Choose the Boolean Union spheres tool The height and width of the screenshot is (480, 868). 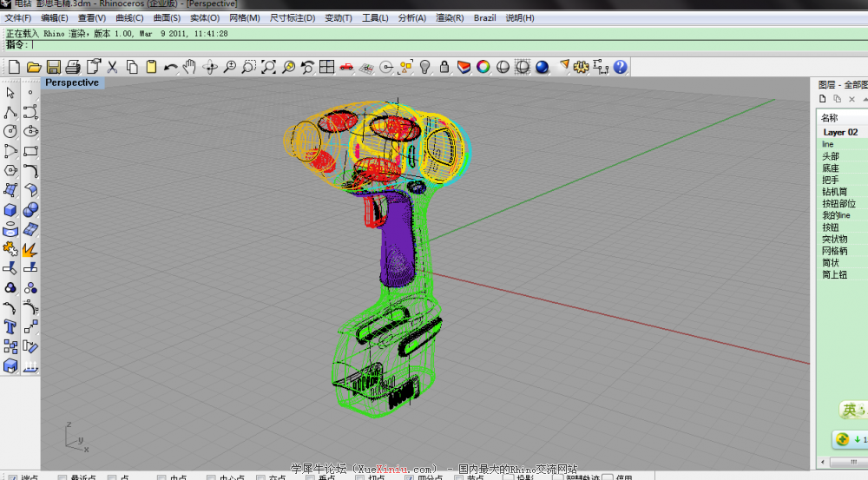(x=30, y=210)
